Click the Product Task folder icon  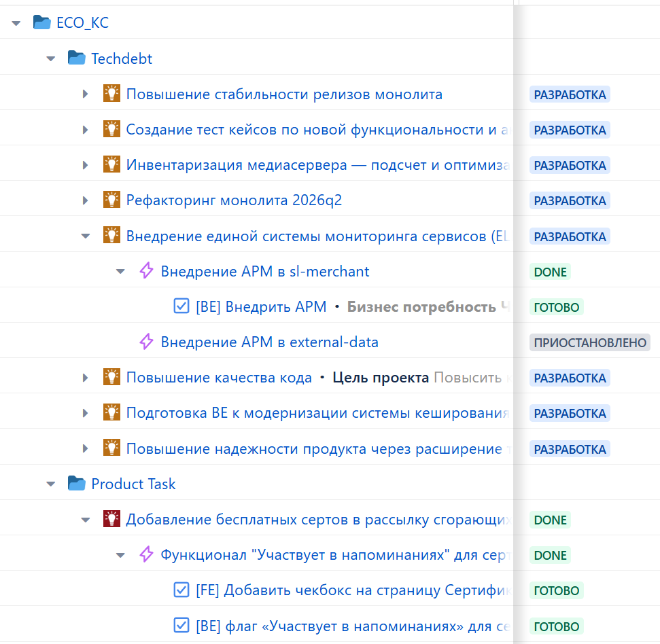click(77, 483)
